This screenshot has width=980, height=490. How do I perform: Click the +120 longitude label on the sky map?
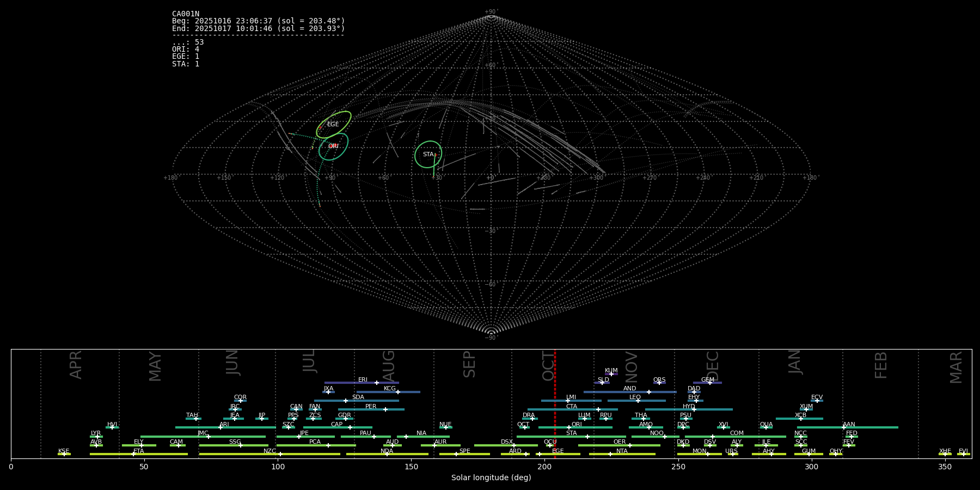tap(277, 177)
